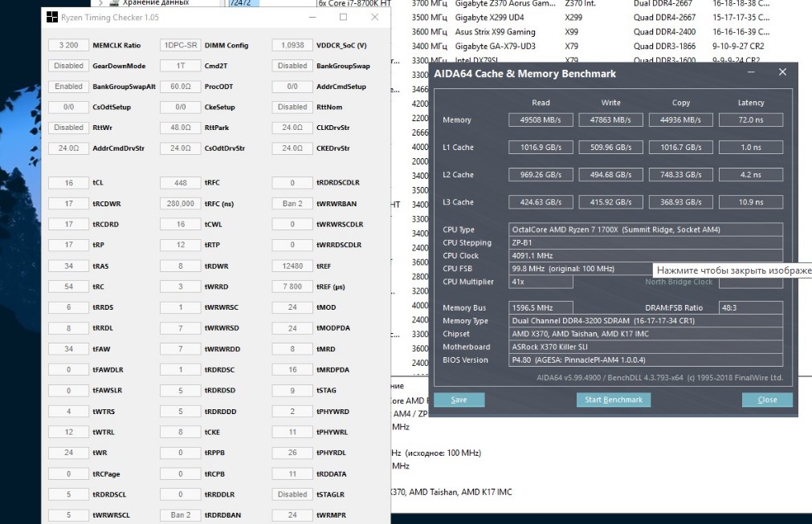Screen dimensions: 812x524
Task: Click L3 Cache Copy value 368.93 GB/s
Action: [680, 201]
